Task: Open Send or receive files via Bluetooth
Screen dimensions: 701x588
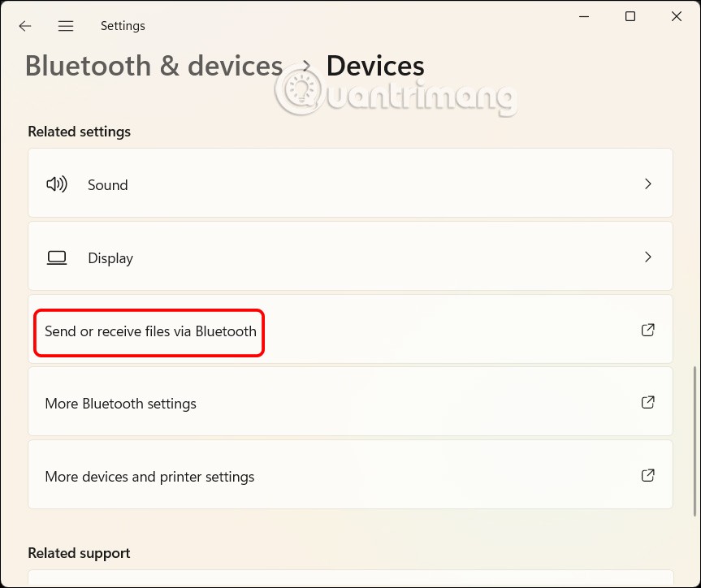Action: coord(150,331)
